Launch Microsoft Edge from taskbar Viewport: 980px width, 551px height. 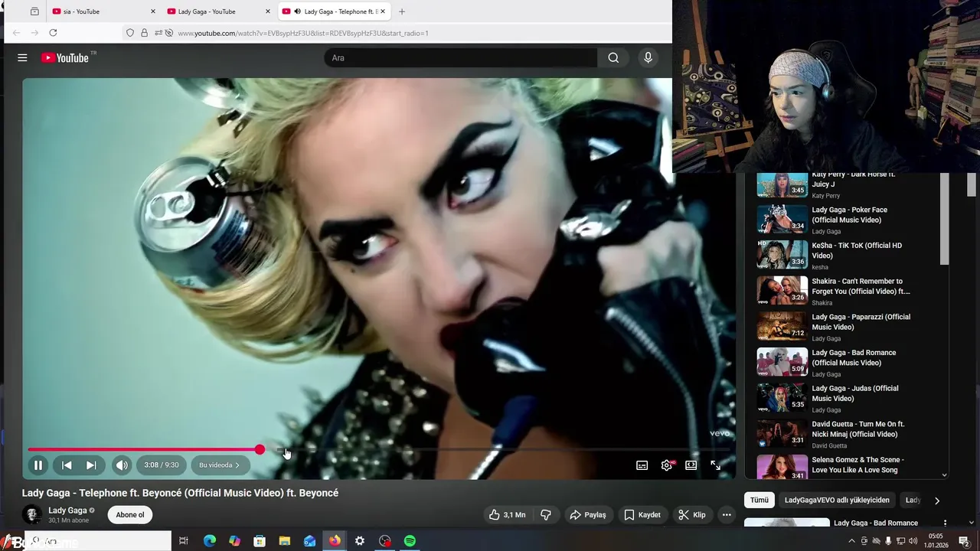pyautogui.click(x=209, y=541)
